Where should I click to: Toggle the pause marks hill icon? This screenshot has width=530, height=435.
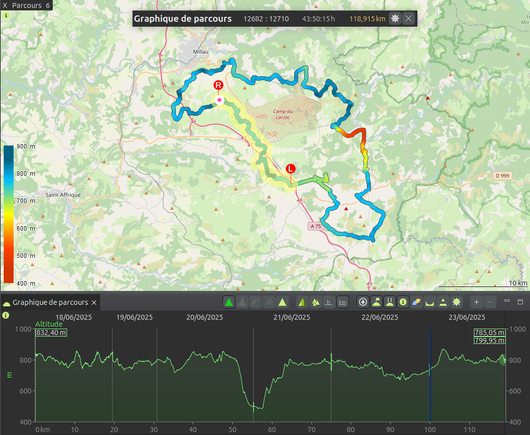389,302
